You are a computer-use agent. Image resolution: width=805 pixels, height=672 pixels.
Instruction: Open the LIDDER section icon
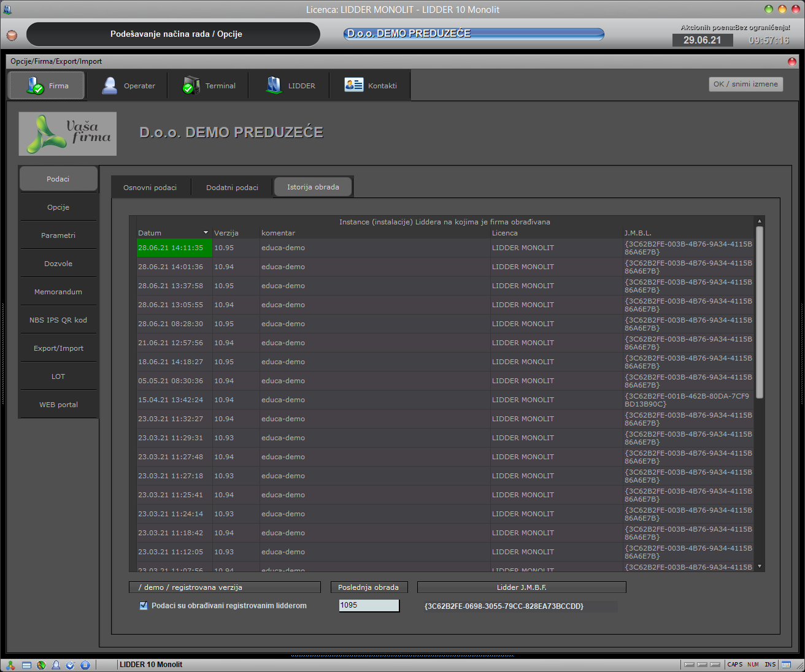[x=274, y=86]
